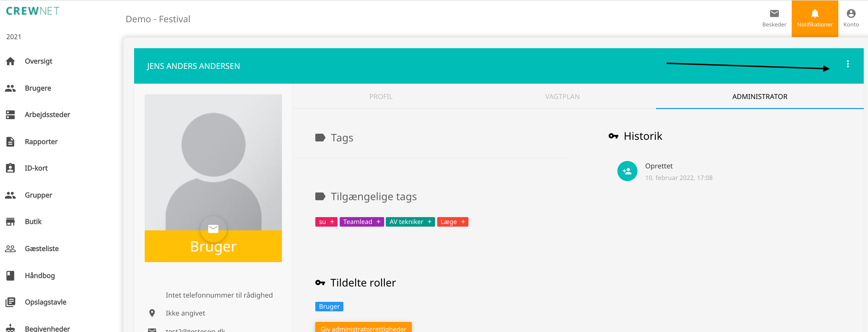Open Begivenheder in the sidebar
Image resolution: width=868 pixels, height=332 pixels.
click(x=47, y=329)
